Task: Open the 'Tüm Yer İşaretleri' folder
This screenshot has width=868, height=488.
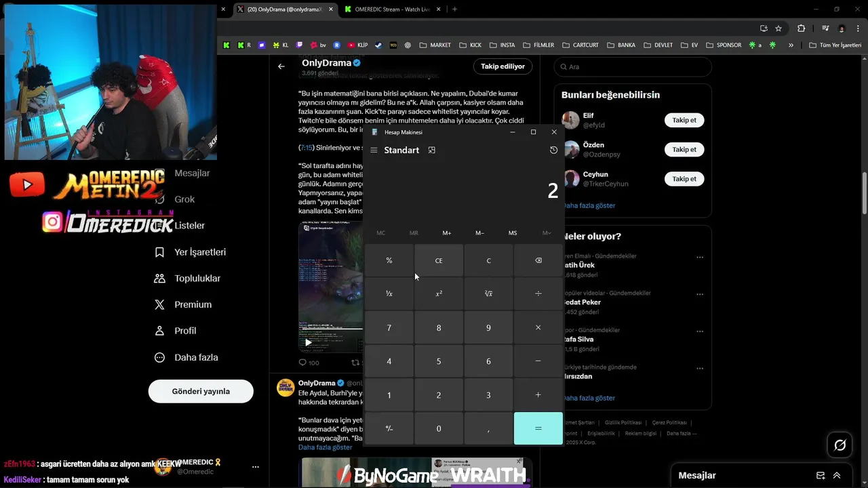Action: [835, 45]
